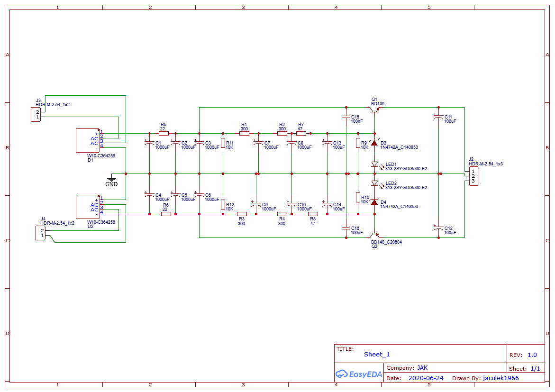Select the J4 two-pin header connector
This screenshot has width=555, height=392.
[x=41, y=233]
